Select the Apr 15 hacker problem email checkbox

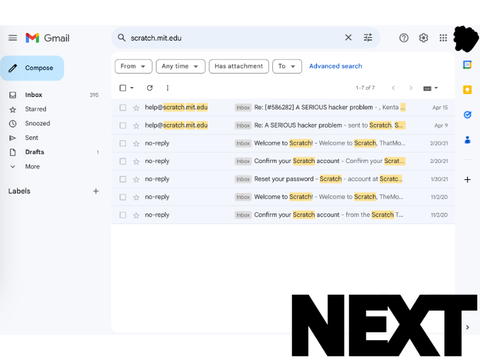123,108
